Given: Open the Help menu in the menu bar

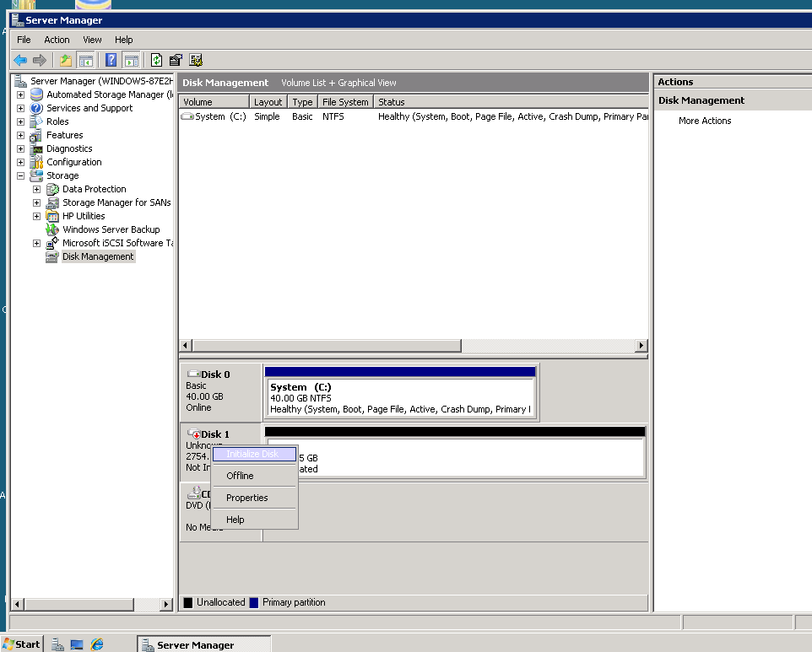Looking at the screenshot, I should 124,40.
